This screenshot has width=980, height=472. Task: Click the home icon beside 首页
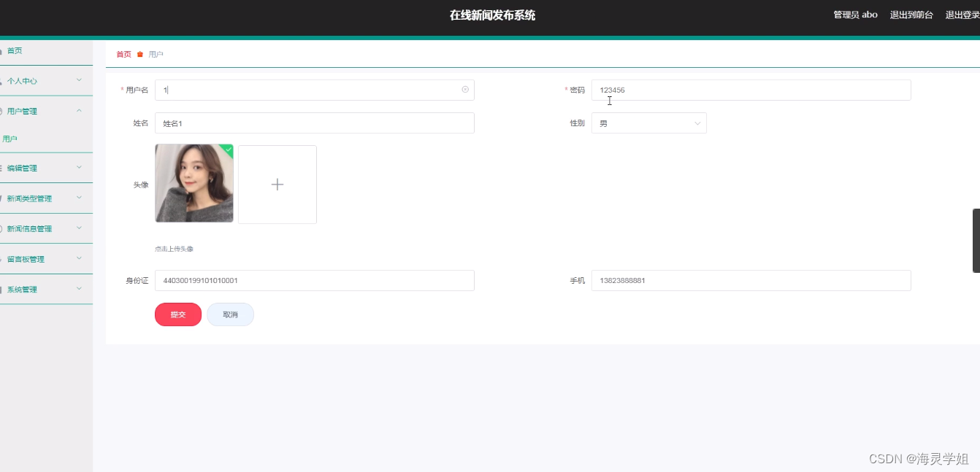pos(1,50)
